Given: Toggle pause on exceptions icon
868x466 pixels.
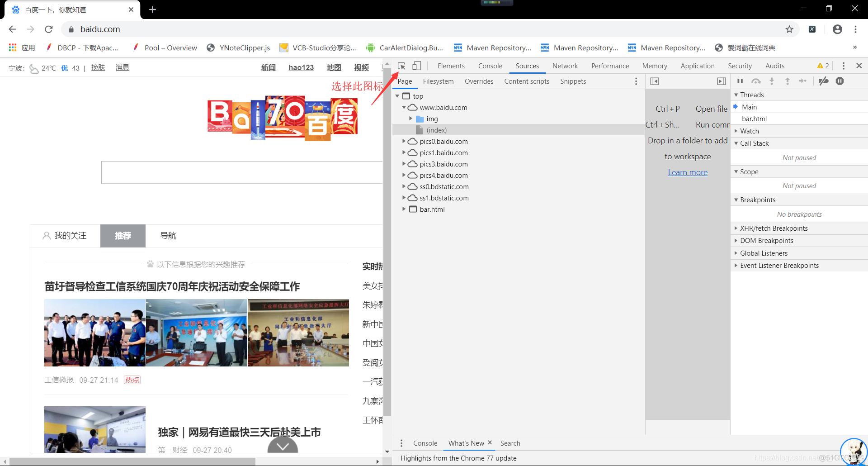Looking at the screenshot, I should (840, 81).
